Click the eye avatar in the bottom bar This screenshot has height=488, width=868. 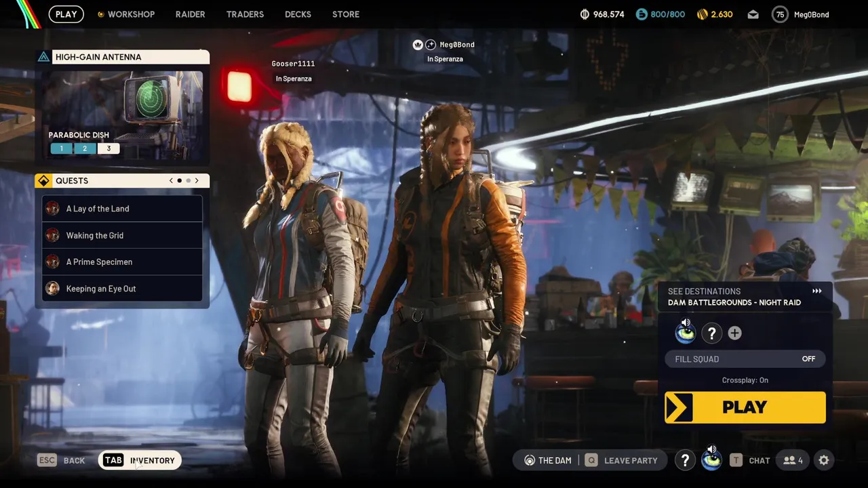click(x=711, y=460)
